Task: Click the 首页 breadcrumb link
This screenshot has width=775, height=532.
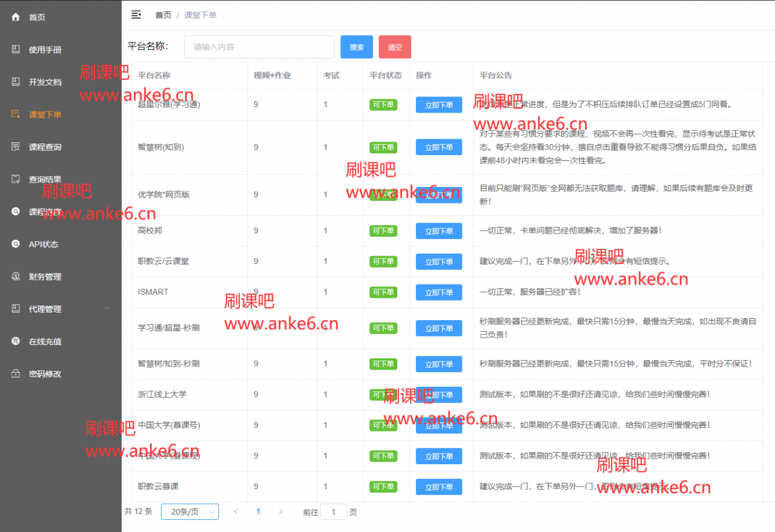Action: pos(163,15)
